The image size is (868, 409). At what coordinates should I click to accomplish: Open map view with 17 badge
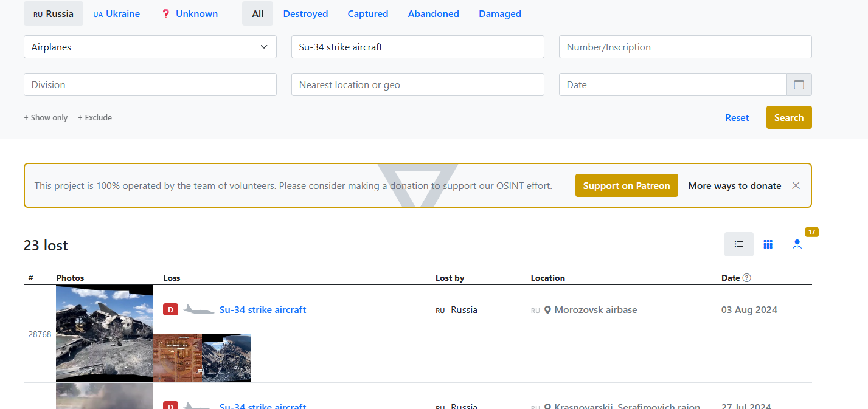[x=797, y=244]
